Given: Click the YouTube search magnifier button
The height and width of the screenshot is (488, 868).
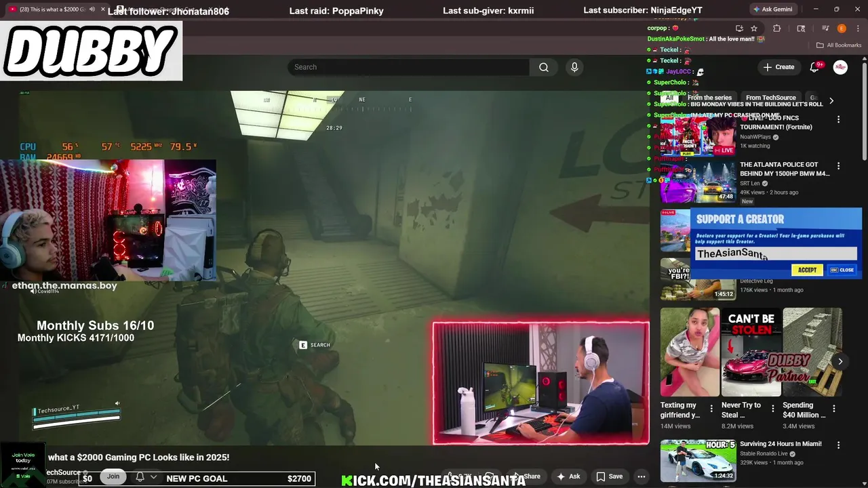Looking at the screenshot, I should [x=544, y=67].
